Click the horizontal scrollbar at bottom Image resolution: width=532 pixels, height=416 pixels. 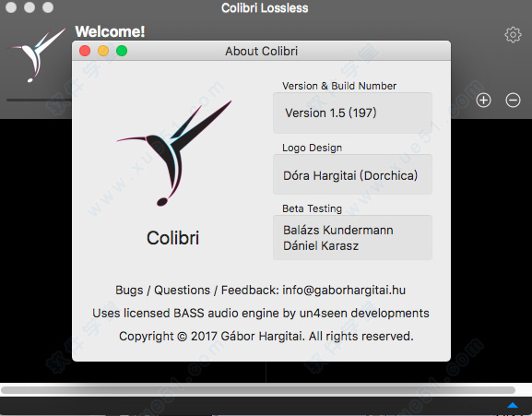coord(258,390)
